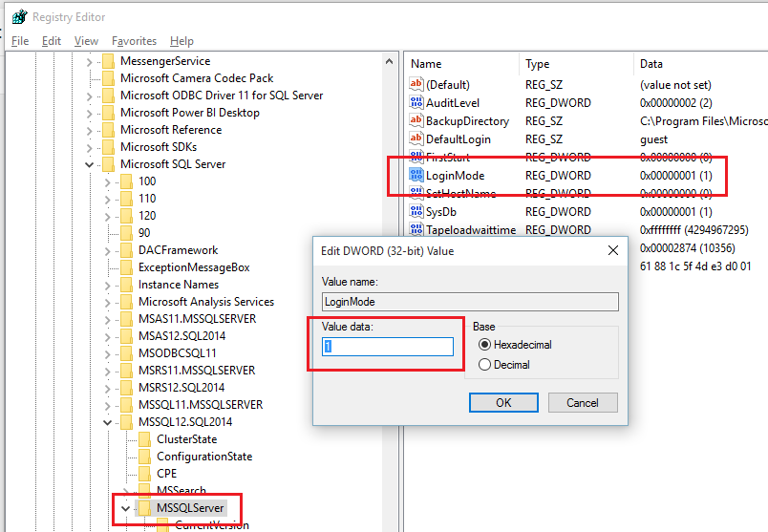The height and width of the screenshot is (532, 768).
Task: Click the ExceptionMessageBox folder icon
Action: coord(126,267)
